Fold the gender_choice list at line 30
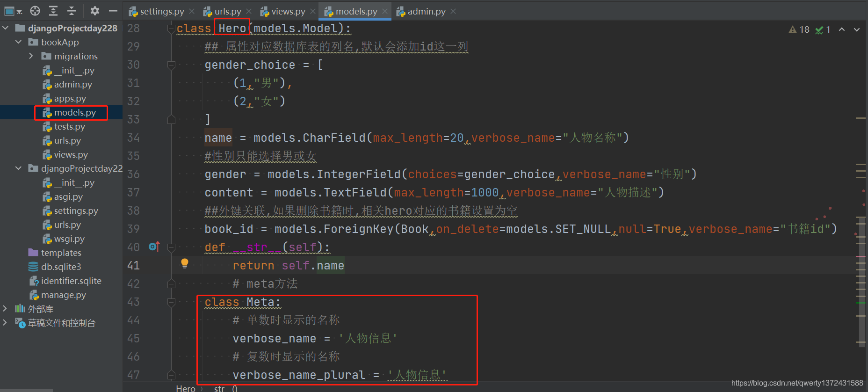The height and width of the screenshot is (392, 868). click(x=171, y=65)
